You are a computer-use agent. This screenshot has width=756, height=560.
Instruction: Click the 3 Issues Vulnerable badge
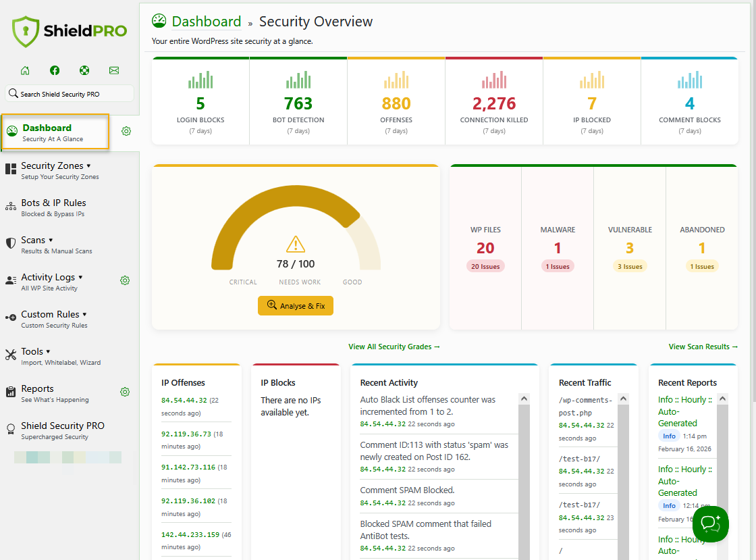point(630,266)
